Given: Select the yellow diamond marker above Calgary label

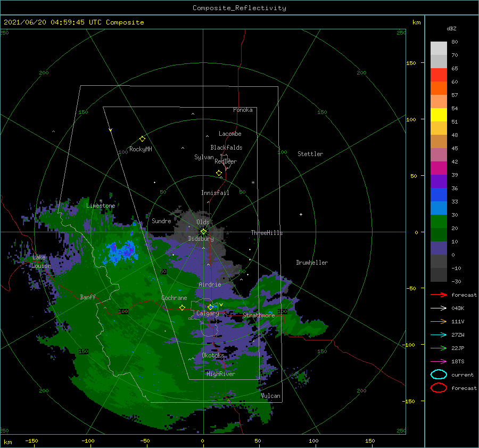Looking at the screenshot, I should click(x=210, y=307).
